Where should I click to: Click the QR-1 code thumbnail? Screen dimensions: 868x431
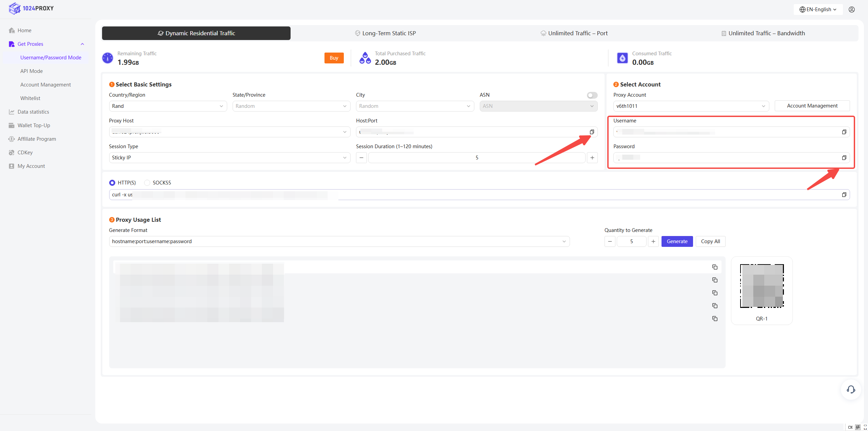pyautogui.click(x=762, y=286)
